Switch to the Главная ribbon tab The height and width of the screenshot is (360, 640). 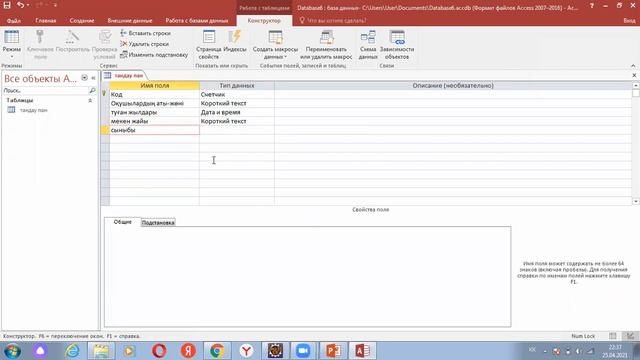pos(45,20)
